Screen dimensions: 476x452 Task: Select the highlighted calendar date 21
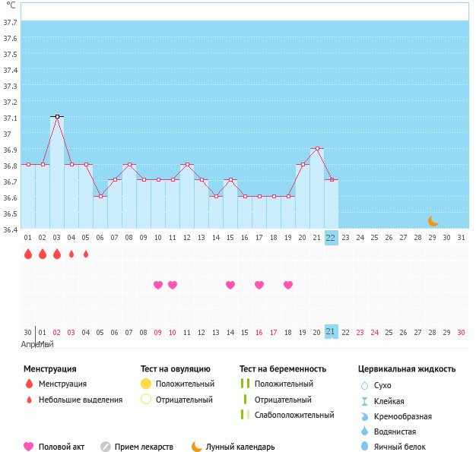[331, 332]
